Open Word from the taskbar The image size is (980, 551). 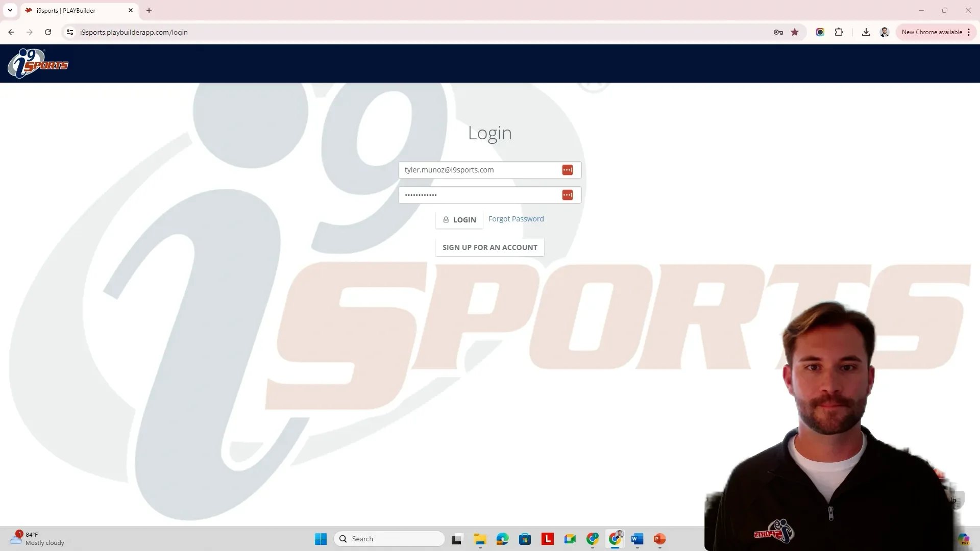tap(637, 539)
